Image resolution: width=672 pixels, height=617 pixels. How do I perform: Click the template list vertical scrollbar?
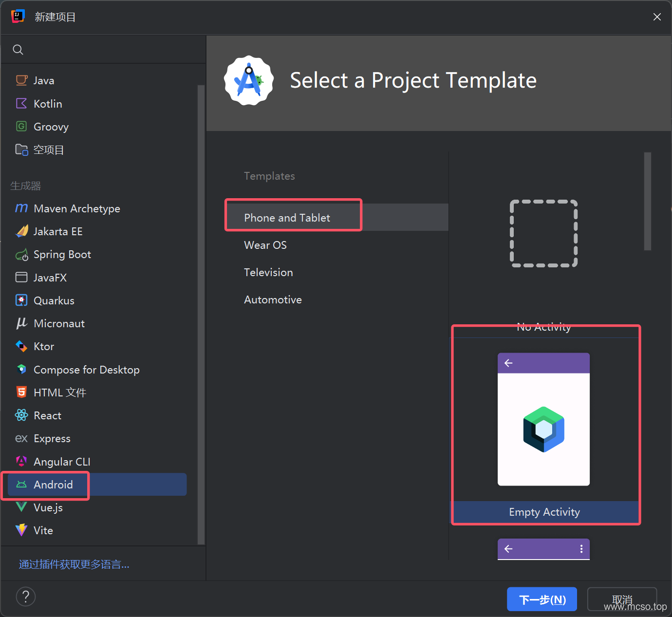tap(647, 201)
